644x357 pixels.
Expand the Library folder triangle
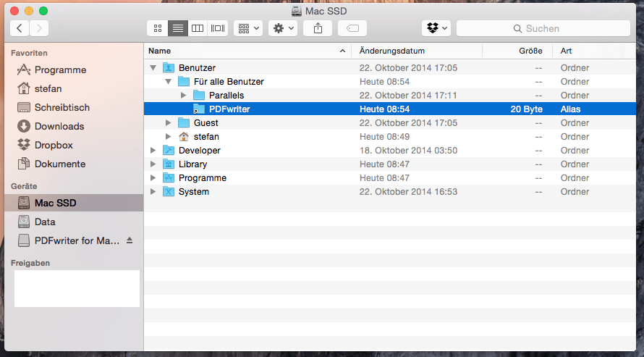[153, 164]
